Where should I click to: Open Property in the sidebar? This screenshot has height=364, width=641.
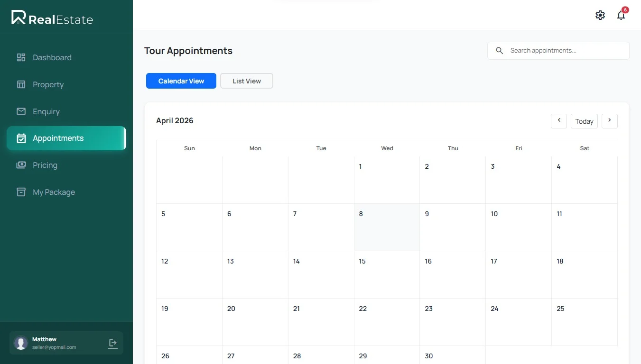click(48, 84)
